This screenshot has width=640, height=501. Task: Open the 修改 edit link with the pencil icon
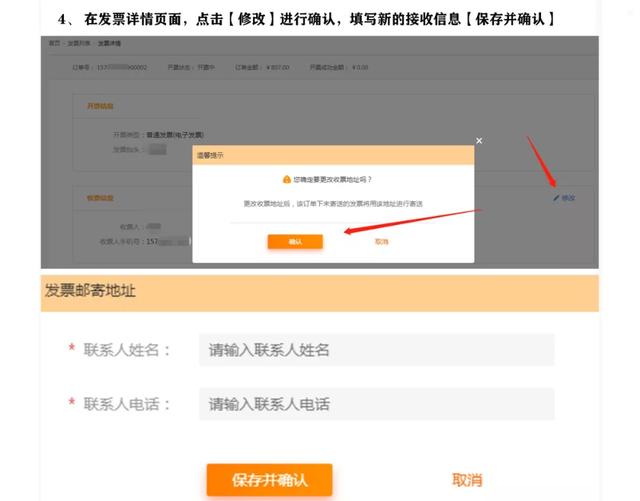click(x=564, y=198)
